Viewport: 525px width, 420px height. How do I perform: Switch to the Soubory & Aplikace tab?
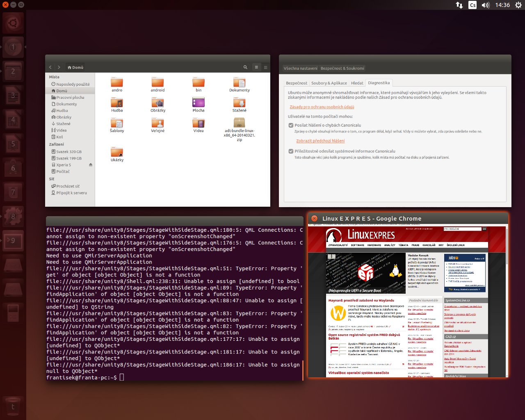pyautogui.click(x=329, y=83)
